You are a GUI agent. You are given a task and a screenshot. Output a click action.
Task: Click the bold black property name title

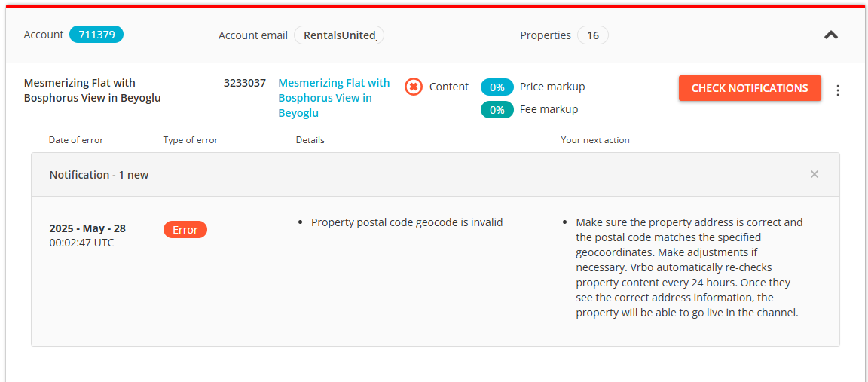(x=92, y=90)
